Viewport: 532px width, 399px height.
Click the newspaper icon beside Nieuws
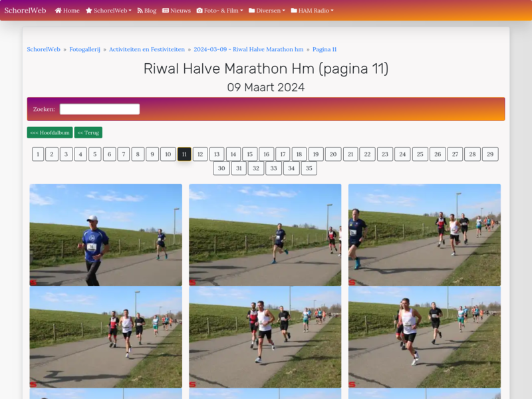click(x=166, y=11)
